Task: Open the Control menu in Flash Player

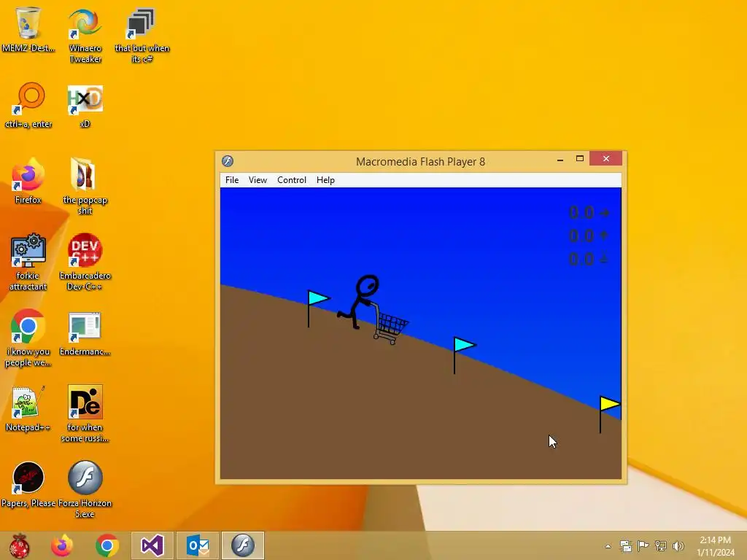Action: [292, 180]
